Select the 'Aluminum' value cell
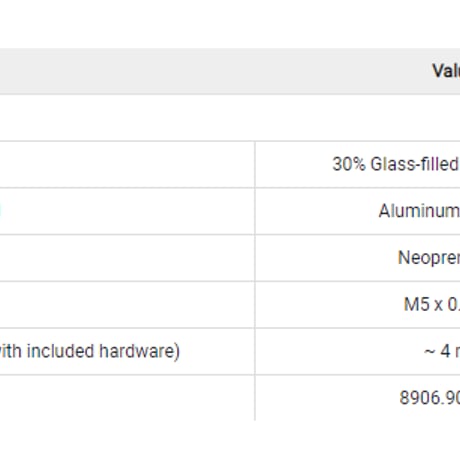 pyautogui.click(x=358, y=211)
